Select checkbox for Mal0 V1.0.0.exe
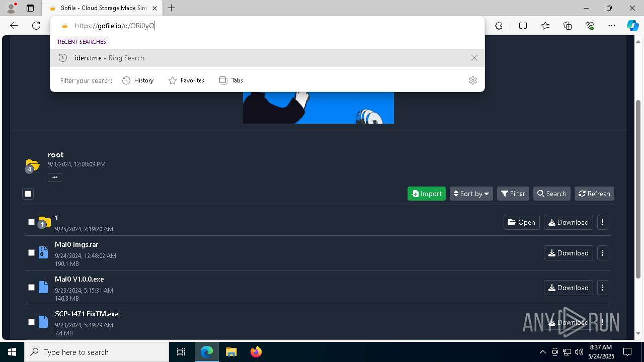Screen dimensions: 644x362 (31, 287)
